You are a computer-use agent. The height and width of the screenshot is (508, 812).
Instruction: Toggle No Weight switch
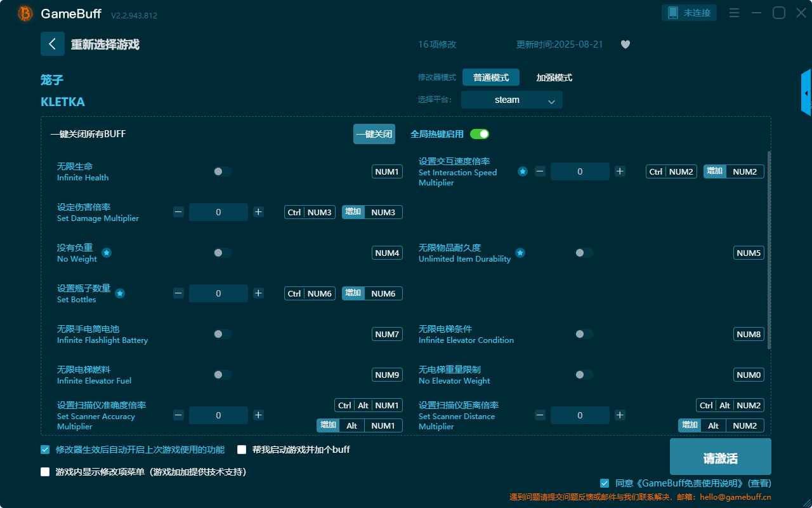(223, 253)
